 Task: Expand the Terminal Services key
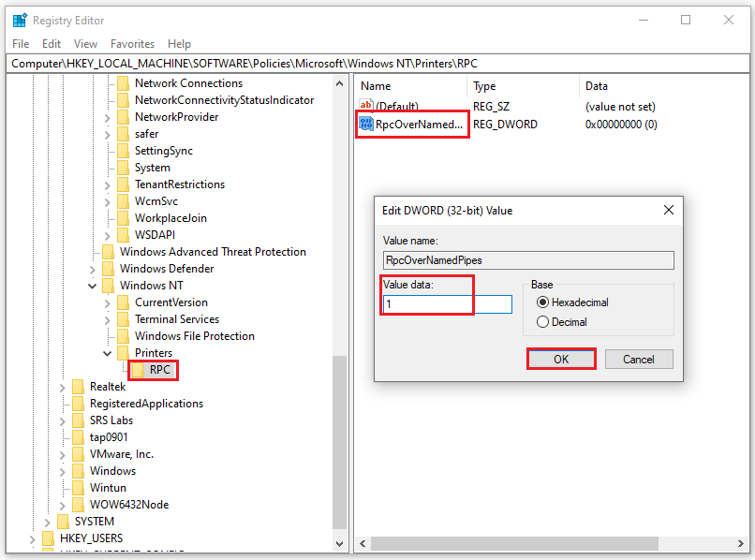(x=108, y=320)
